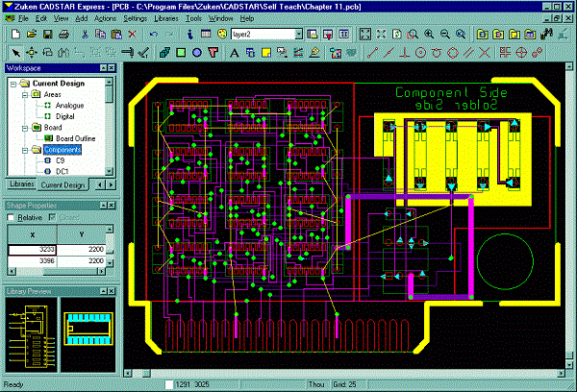The height and width of the screenshot is (392, 577).
Task: Print the design using the printer icon
Action: click(x=63, y=35)
